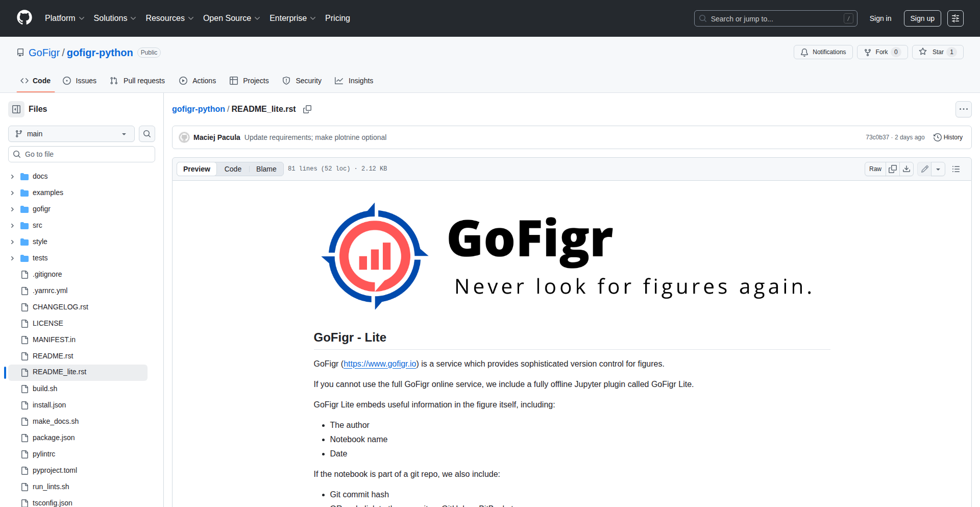Open the gofigr-python repository title link

tap(100, 53)
